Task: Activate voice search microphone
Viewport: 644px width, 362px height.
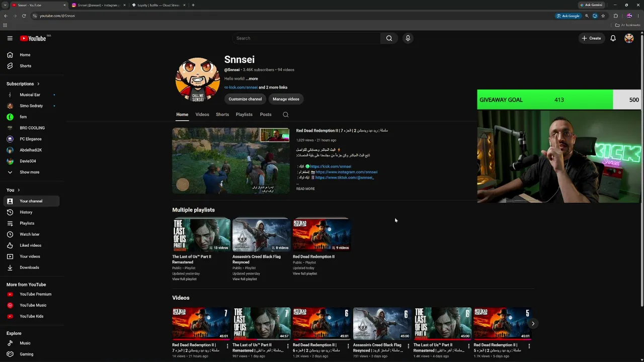Action: coord(408,38)
